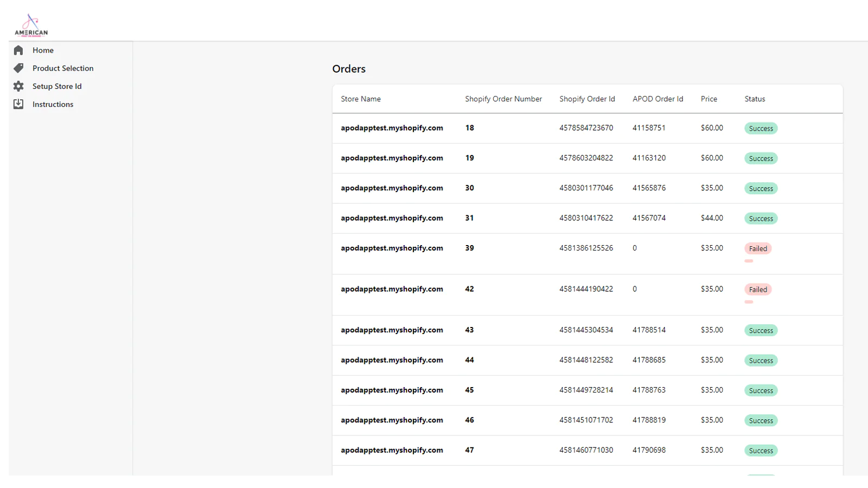Click the Shopify Order Number column header

click(503, 99)
